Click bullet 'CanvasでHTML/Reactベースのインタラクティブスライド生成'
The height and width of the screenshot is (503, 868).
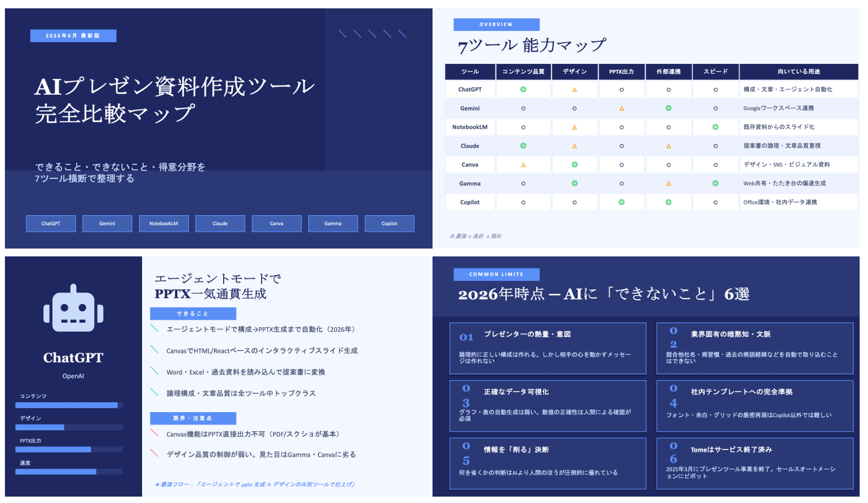click(262, 351)
